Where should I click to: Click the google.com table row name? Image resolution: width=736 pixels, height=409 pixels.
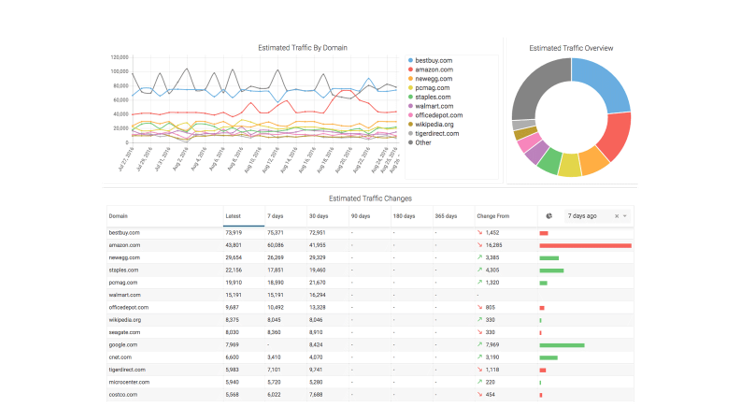coord(123,345)
